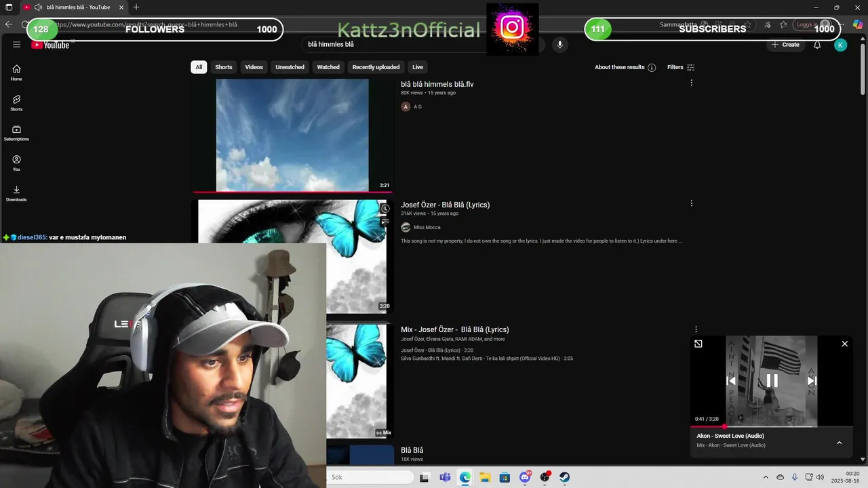The height and width of the screenshot is (488, 868).
Task: Open Home in the sidebar
Action: (x=16, y=73)
